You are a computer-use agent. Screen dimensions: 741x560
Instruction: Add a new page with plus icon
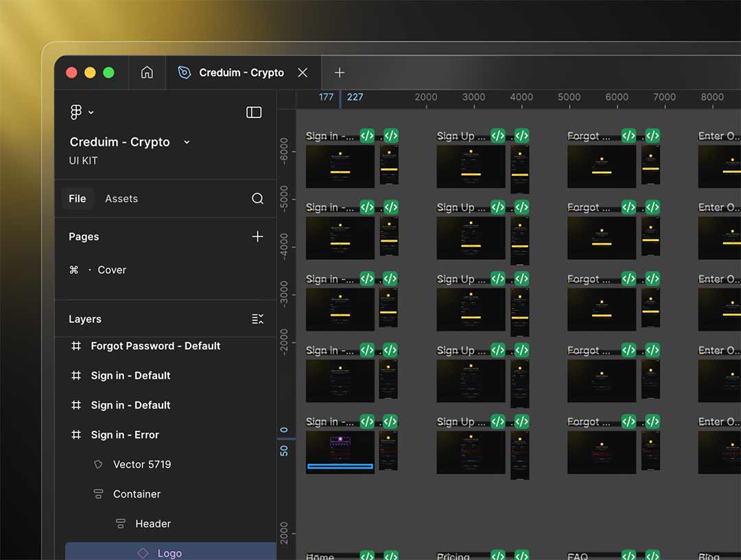point(257,237)
